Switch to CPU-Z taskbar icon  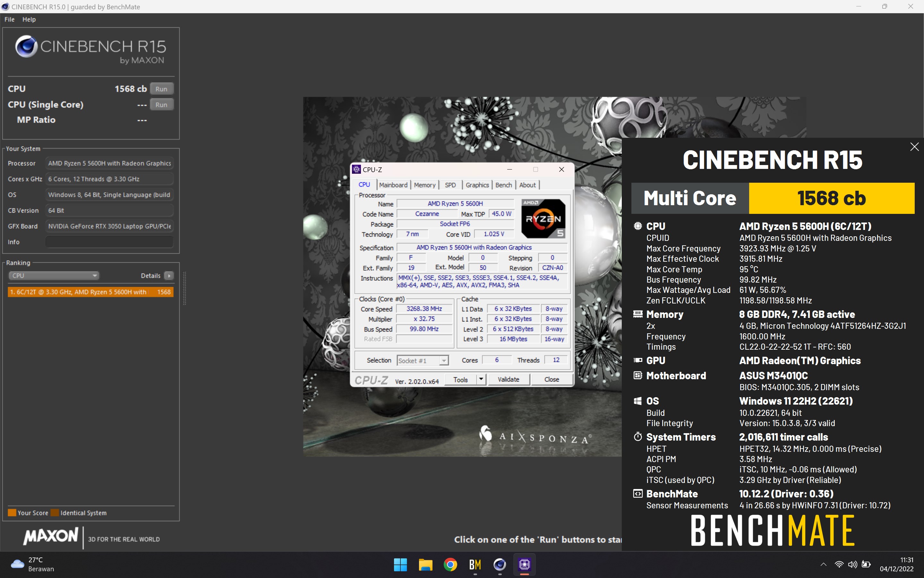pos(524,565)
